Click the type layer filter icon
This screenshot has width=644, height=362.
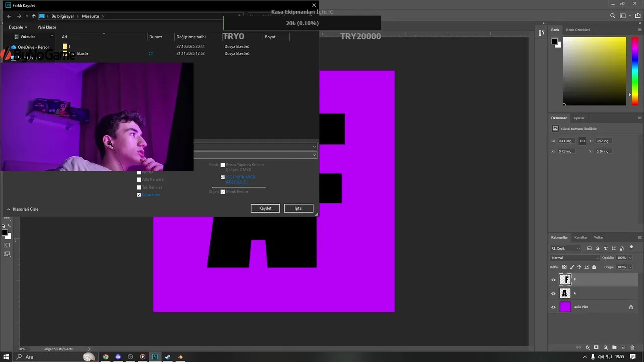[x=606, y=248]
